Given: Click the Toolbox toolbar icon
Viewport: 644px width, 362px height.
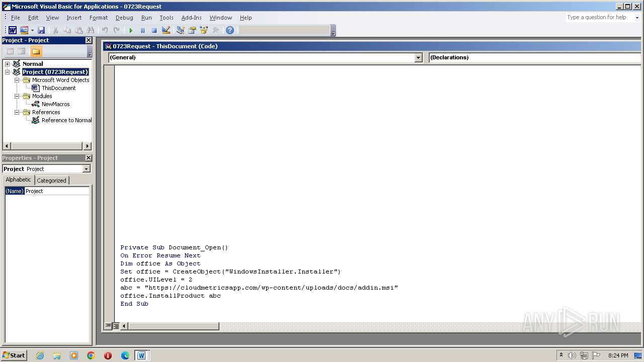Looking at the screenshot, I should [x=216, y=31].
